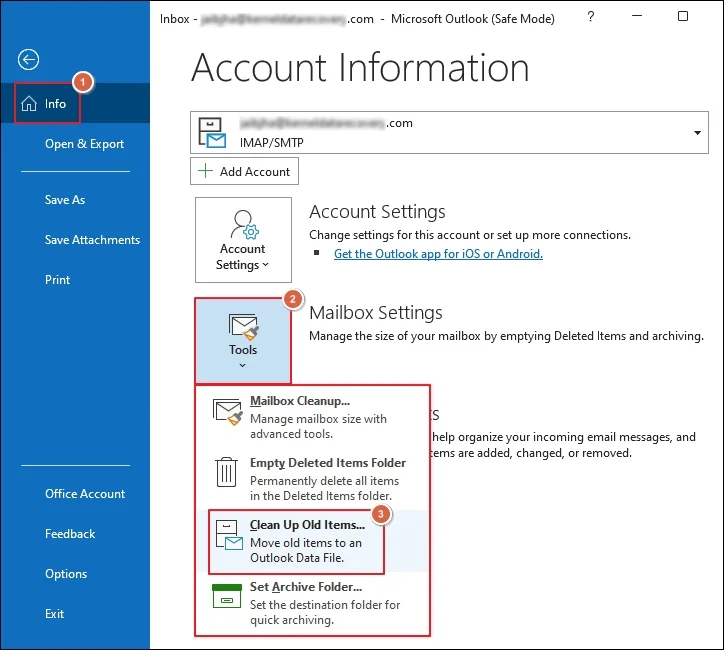Click 'Change settings for this account' description

tap(470, 235)
